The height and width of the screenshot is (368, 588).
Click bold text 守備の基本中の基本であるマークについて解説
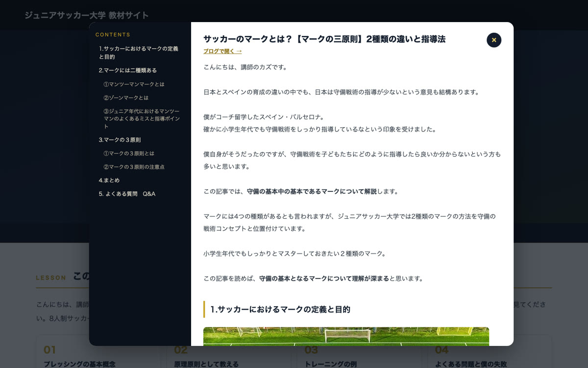point(312,191)
